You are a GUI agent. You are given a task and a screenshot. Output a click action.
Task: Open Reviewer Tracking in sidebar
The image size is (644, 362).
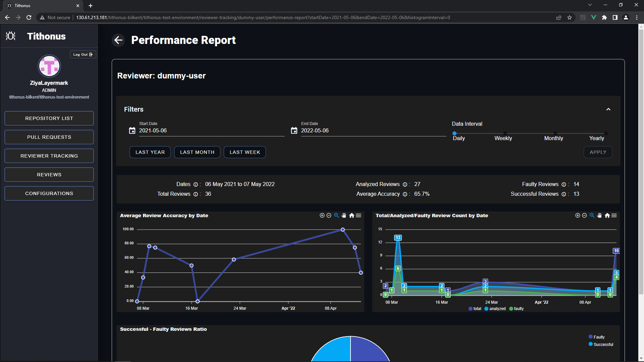[49, 156]
